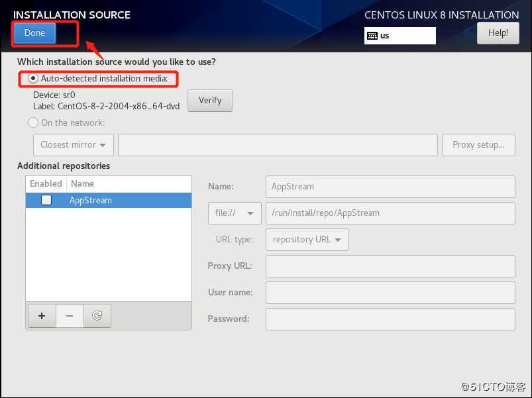Add a new repository with plus icon

point(42,316)
